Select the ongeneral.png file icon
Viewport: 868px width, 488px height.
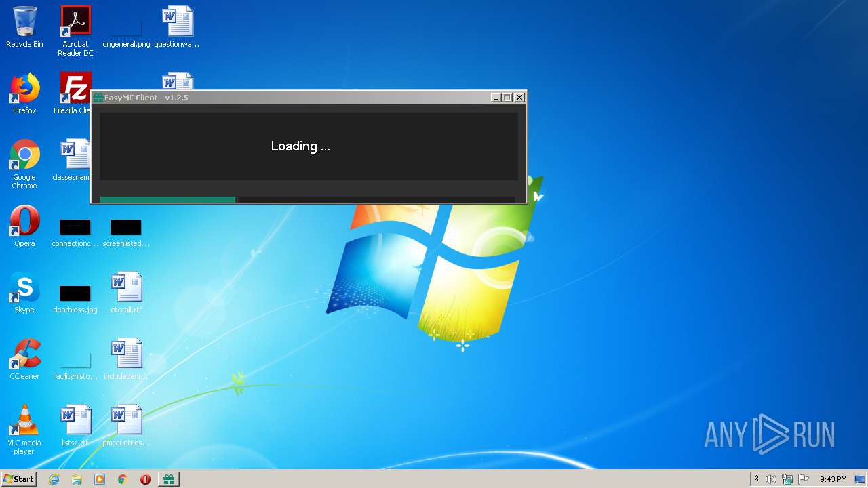[126, 27]
